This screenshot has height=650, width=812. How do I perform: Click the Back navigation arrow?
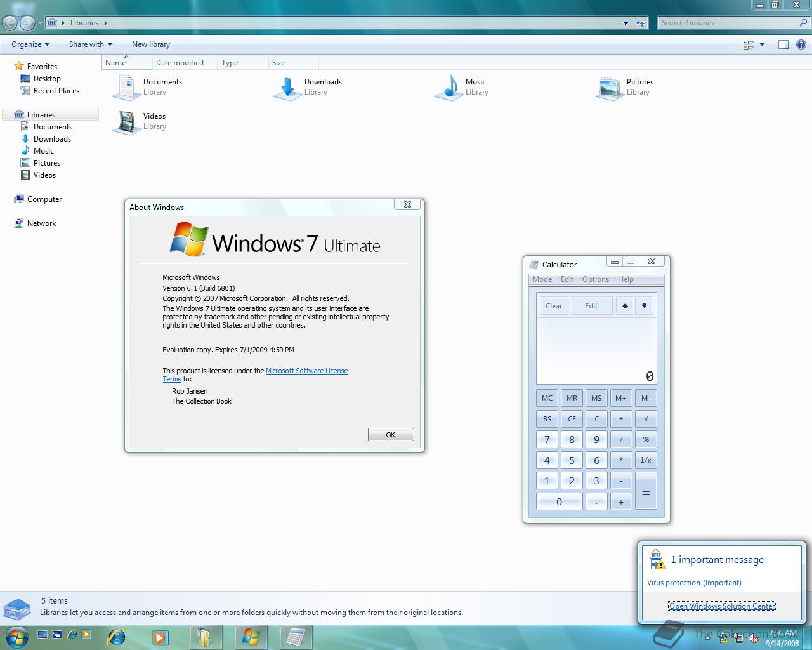click(10, 23)
